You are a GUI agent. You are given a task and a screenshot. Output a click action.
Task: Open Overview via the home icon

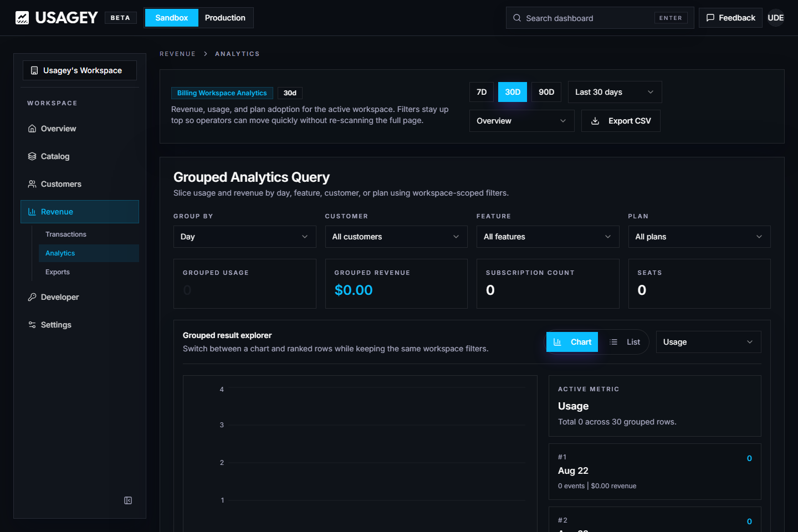point(32,129)
